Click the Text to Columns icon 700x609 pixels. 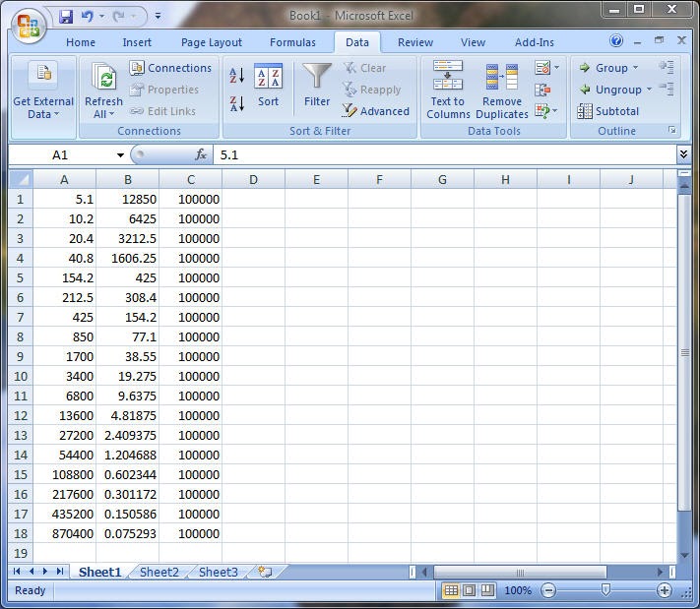(448, 76)
